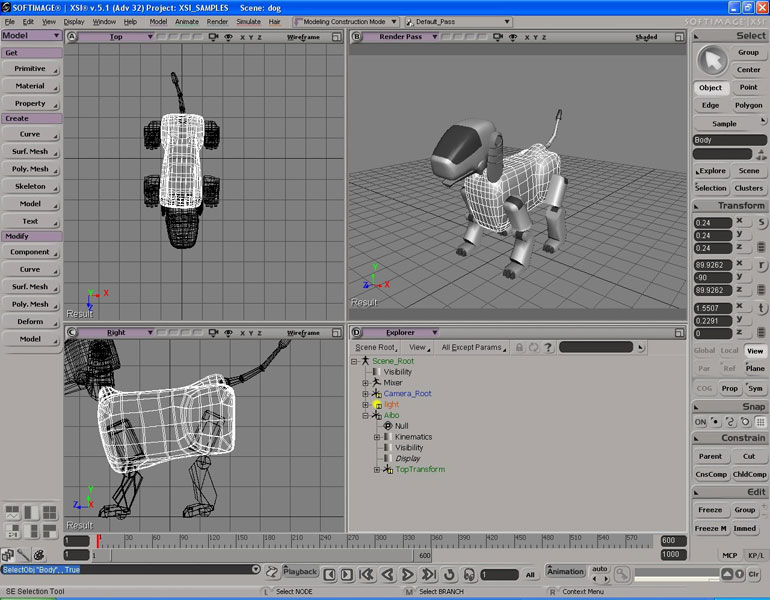Click the refresh icon in the Explorer toolbar

[533, 347]
